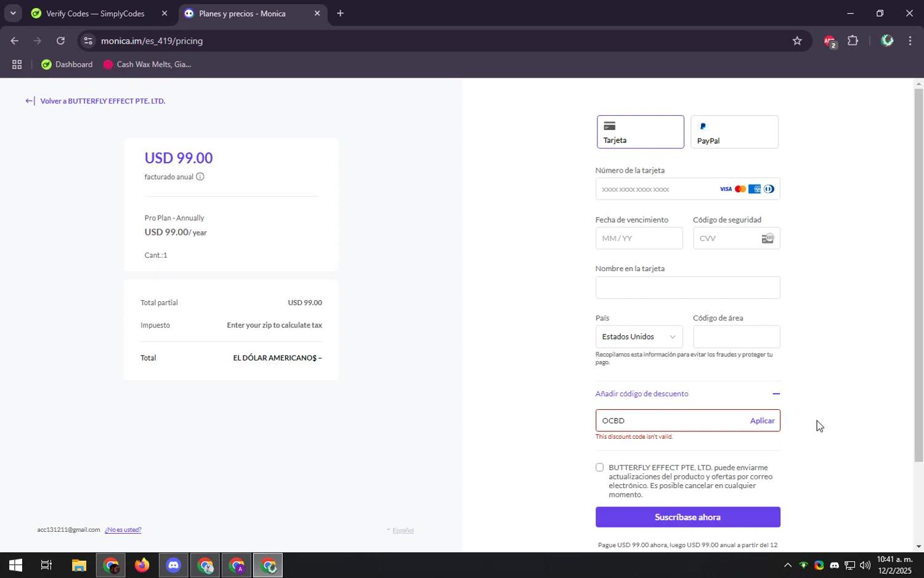Check the BUTTERFLY EFFECT email updates checkbox
The image size is (924, 578).
tap(599, 467)
